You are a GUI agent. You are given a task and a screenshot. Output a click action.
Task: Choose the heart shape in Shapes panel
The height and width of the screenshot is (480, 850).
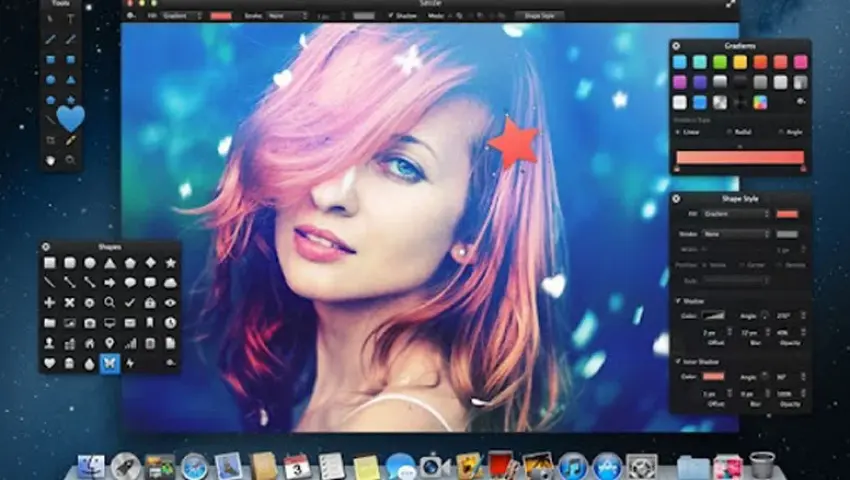tap(49, 362)
